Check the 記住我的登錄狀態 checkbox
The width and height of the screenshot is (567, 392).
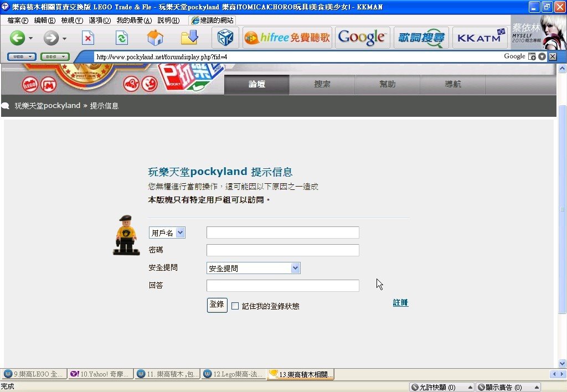(235, 306)
